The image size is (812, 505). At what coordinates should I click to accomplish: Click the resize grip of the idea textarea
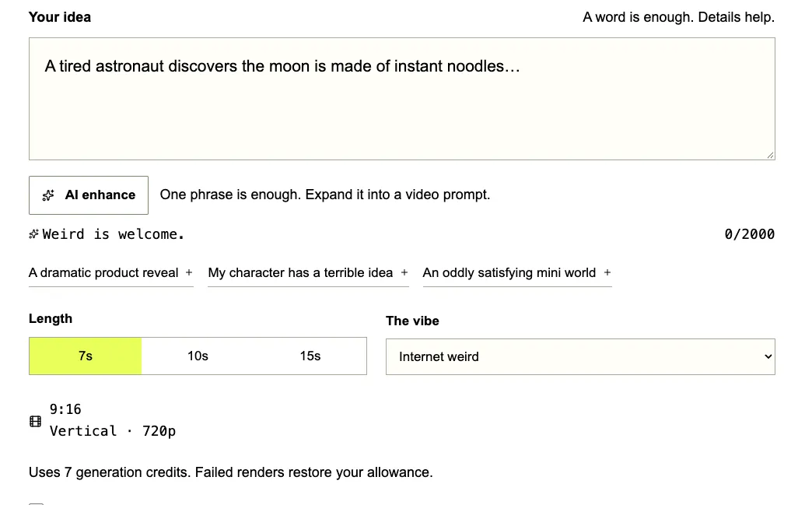click(770, 155)
